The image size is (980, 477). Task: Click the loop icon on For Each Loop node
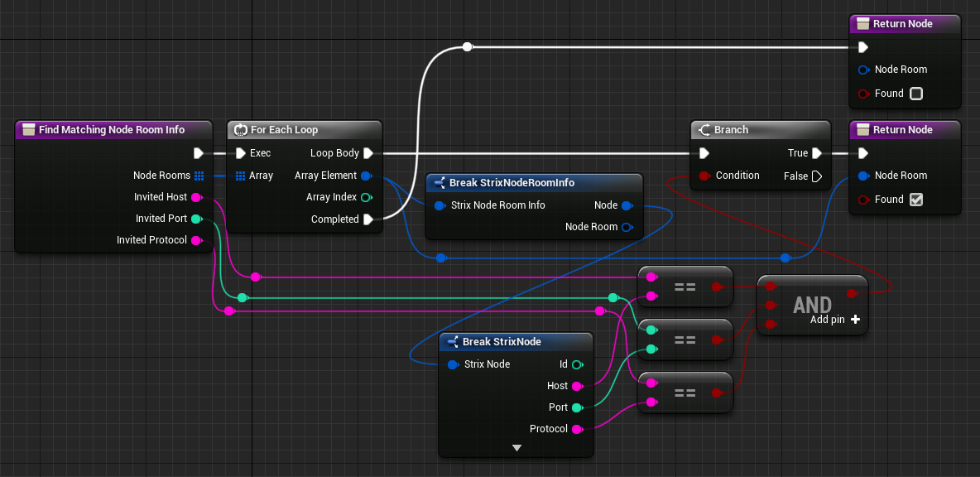(x=241, y=130)
